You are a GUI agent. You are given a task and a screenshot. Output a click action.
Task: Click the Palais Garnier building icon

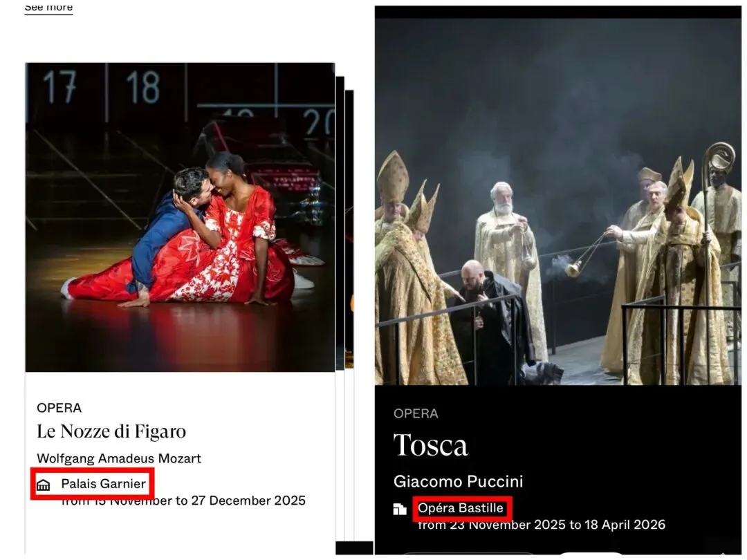coord(44,485)
